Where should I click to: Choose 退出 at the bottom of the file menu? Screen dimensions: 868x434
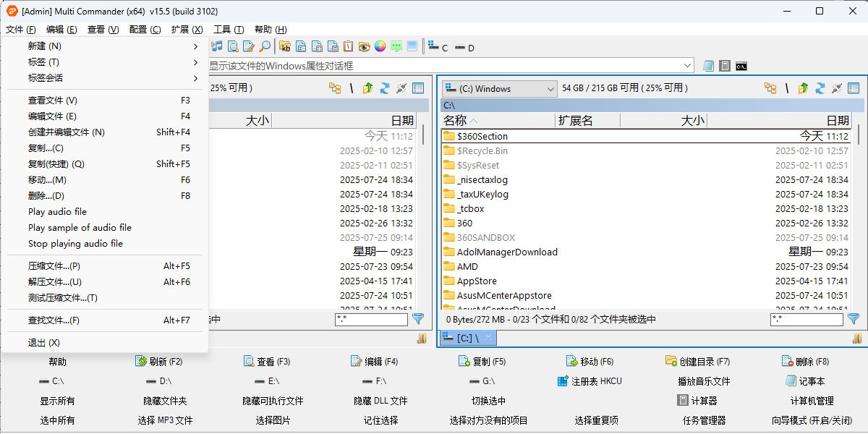(x=43, y=343)
